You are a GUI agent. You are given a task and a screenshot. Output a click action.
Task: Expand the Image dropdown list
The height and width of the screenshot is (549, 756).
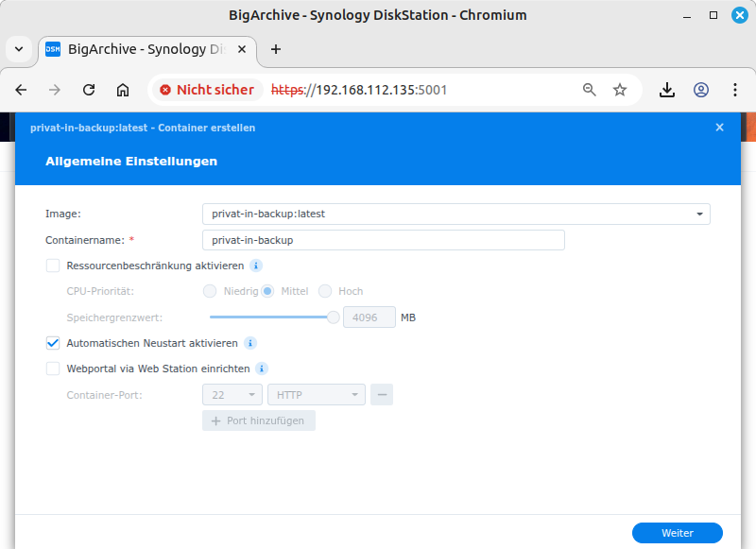(699, 214)
